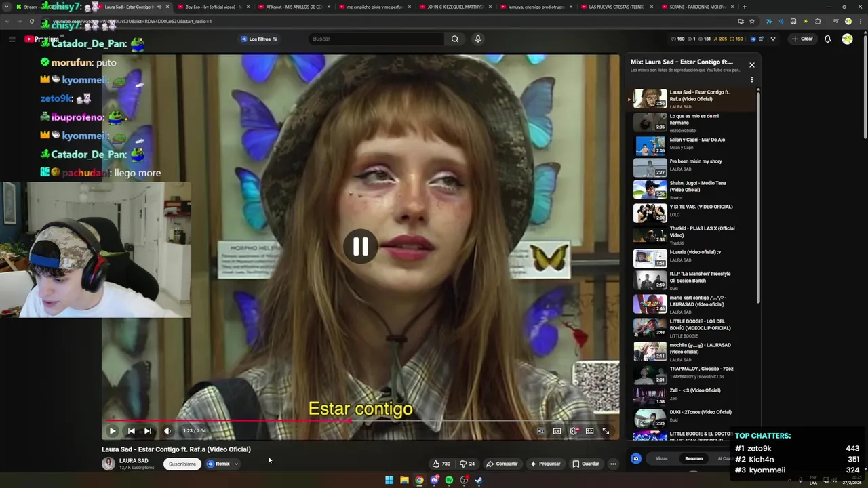Click the Compartir share button
Screen dimensions: 868x488
(502, 464)
